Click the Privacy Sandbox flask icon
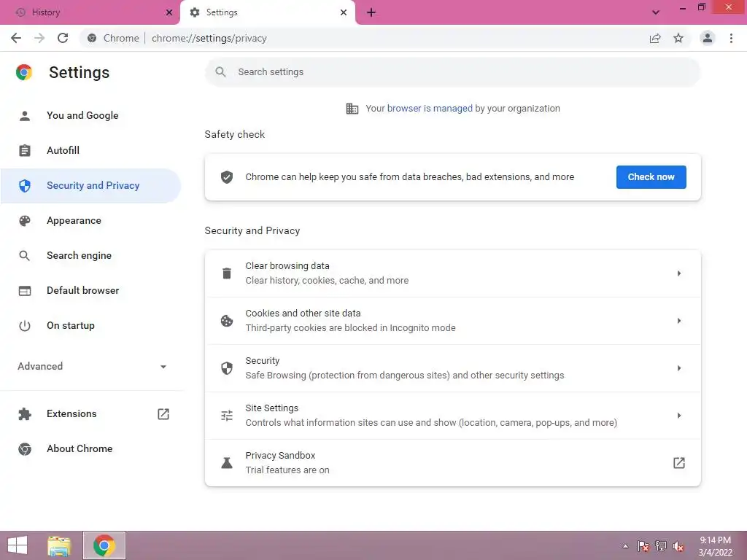 coord(227,463)
